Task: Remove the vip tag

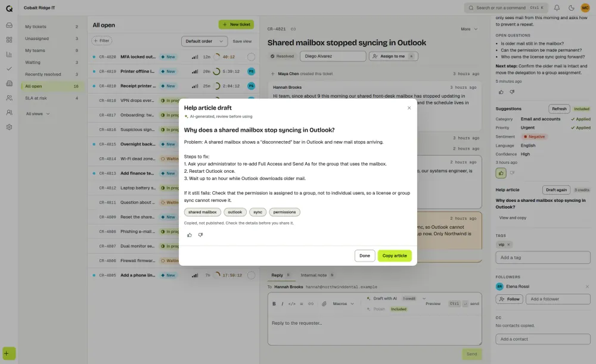Action: [x=508, y=245]
